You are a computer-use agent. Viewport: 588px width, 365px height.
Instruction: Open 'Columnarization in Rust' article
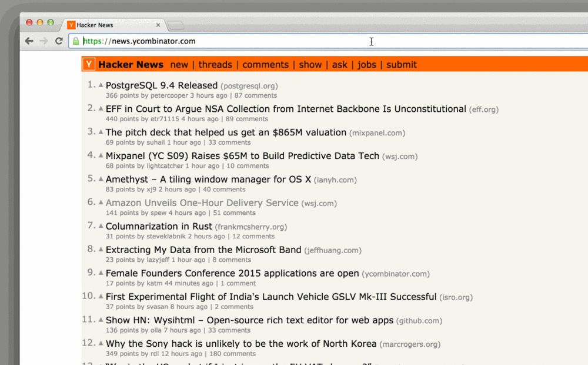(159, 227)
